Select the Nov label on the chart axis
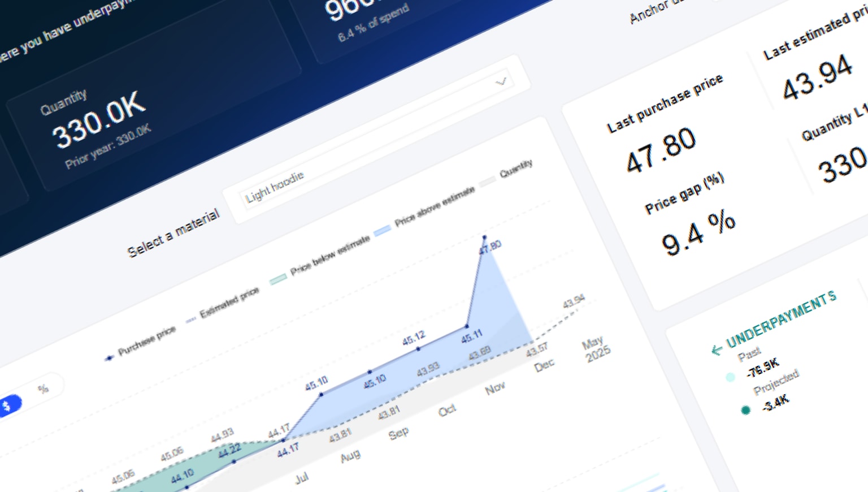Viewport: 868px width, 492px height. tap(494, 389)
